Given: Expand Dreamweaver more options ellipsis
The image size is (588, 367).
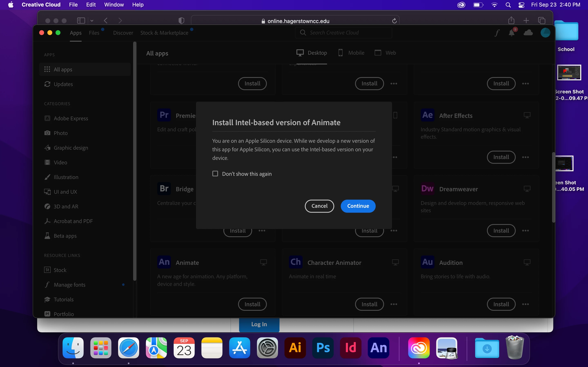Looking at the screenshot, I should pos(525,231).
